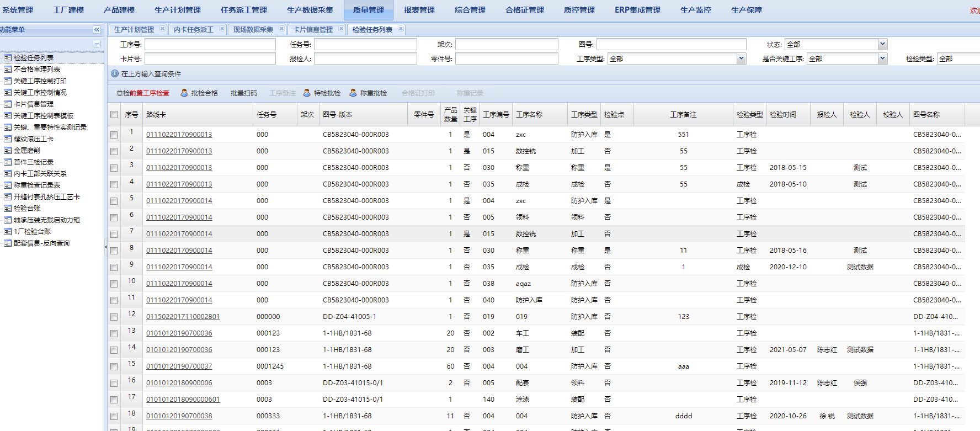Tick the select-all checkbox in table header
The height and width of the screenshot is (431, 980).
(114, 115)
